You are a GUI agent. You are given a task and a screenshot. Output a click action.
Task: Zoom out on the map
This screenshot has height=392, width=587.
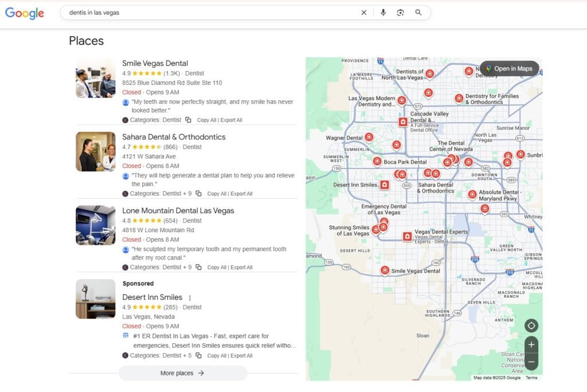pyautogui.click(x=531, y=362)
